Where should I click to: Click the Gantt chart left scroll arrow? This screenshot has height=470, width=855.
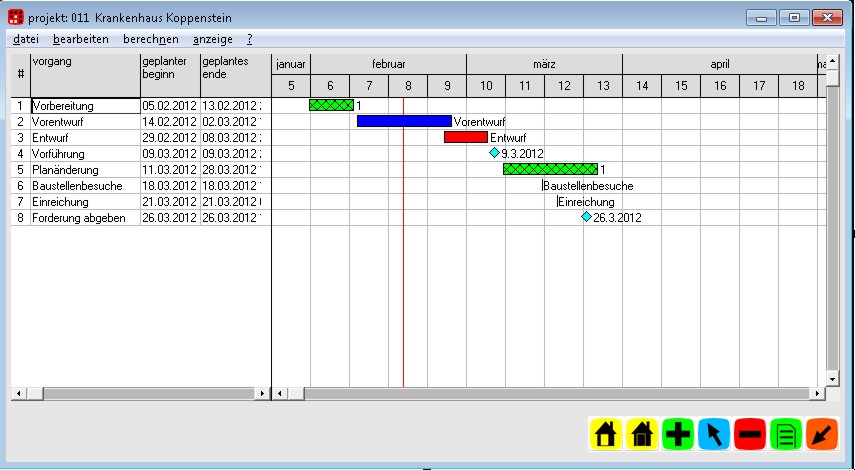pos(280,393)
